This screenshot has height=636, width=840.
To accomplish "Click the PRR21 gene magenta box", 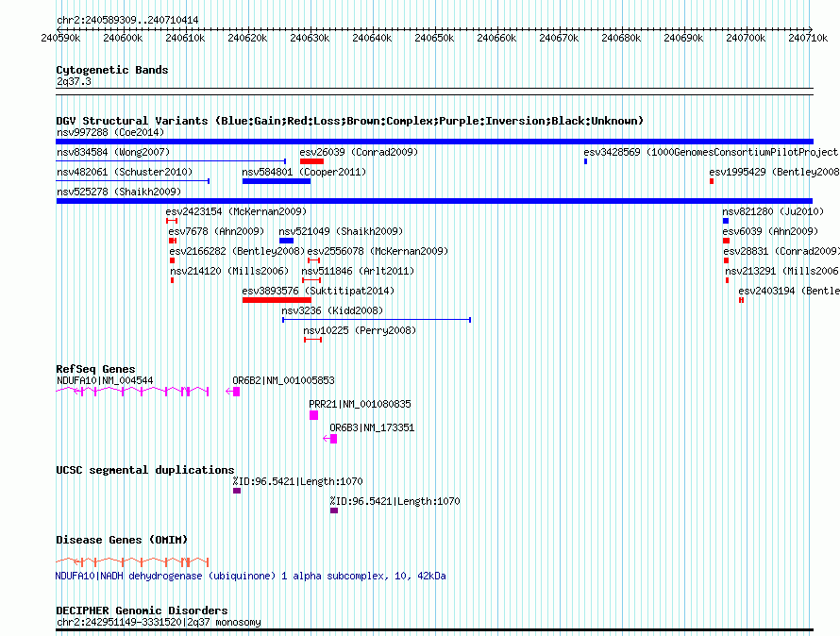I will pyautogui.click(x=314, y=415).
